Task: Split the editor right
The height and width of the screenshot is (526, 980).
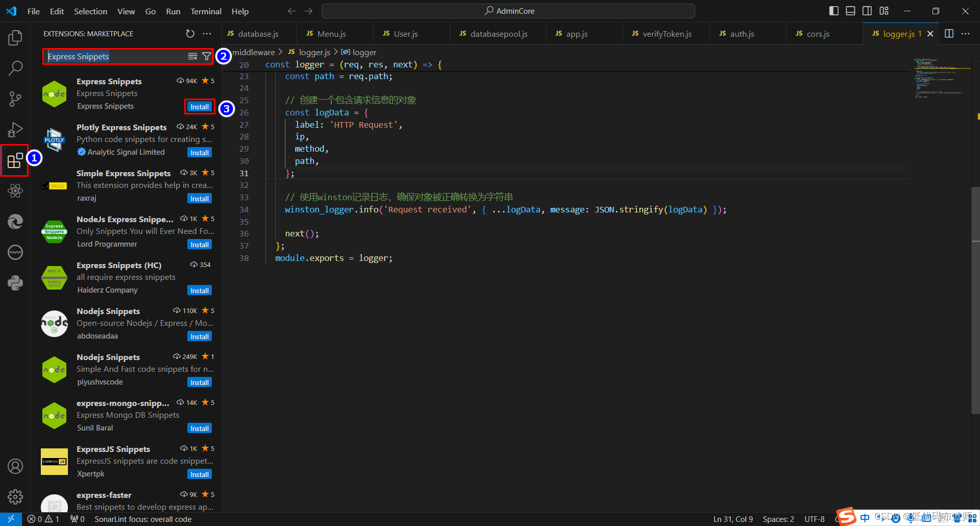Action: pos(949,34)
